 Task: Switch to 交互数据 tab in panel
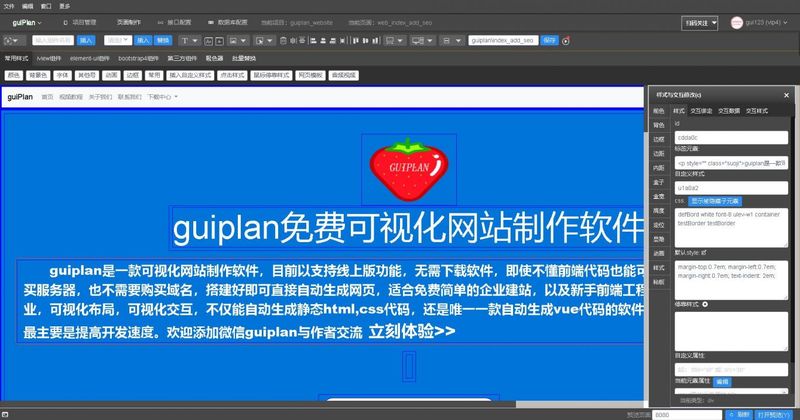tap(729, 111)
